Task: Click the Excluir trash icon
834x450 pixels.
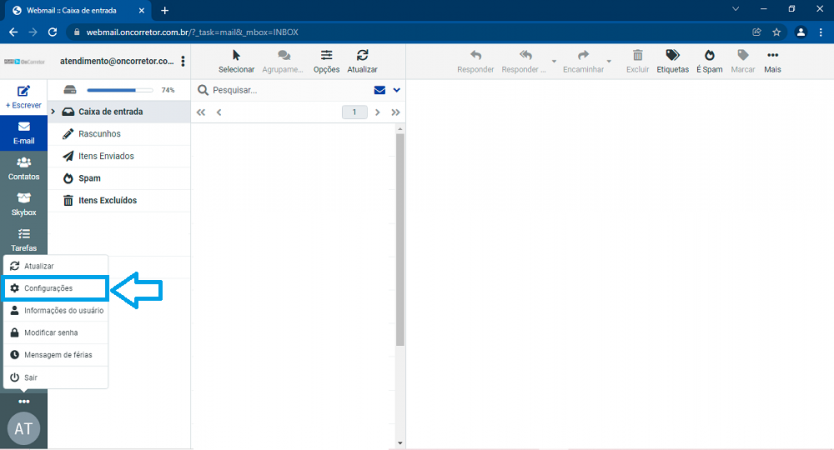Action: click(x=637, y=55)
